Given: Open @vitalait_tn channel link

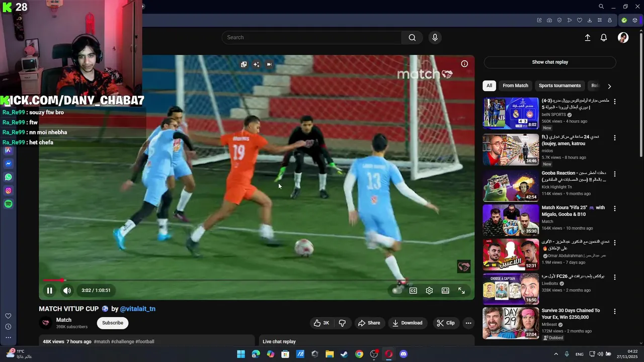Looking at the screenshot, I should coord(137,309).
